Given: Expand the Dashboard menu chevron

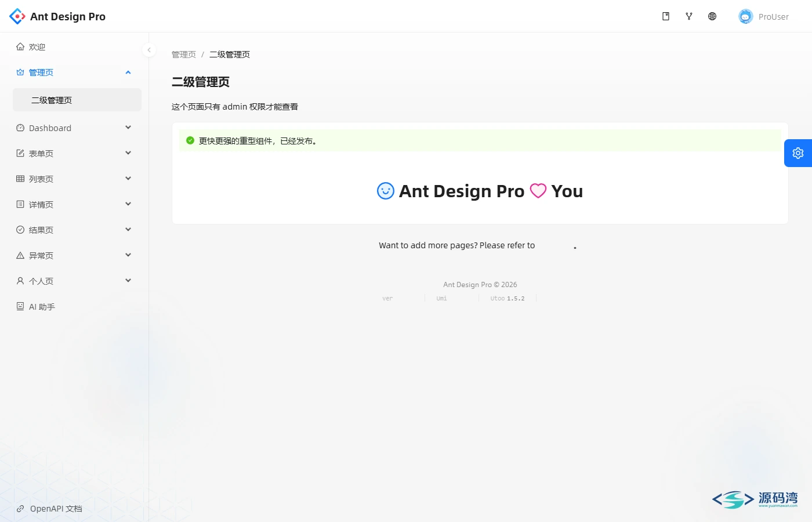Looking at the screenshot, I should click(128, 128).
